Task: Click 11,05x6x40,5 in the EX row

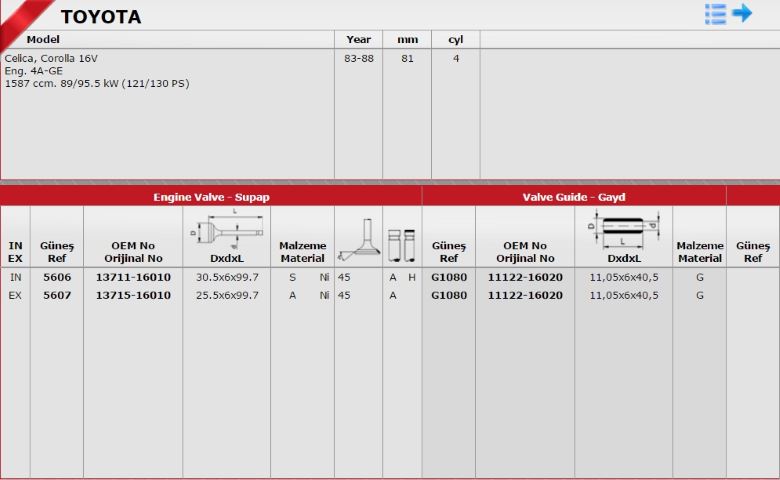Action: (x=624, y=295)
